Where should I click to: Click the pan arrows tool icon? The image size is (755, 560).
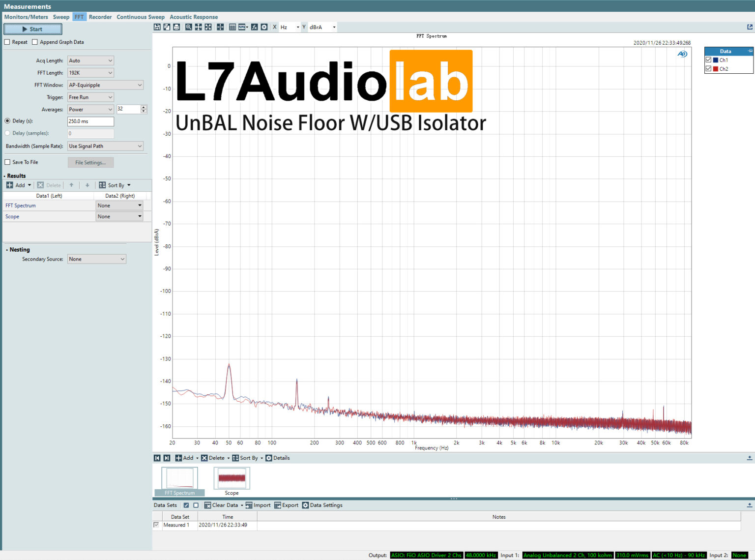tap(199, 27)
